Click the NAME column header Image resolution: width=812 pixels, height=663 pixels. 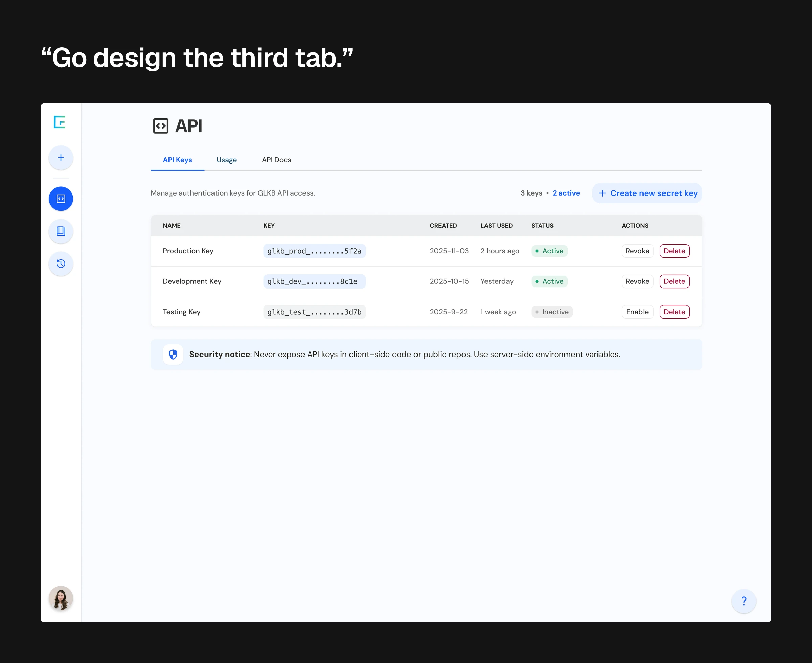click(x=172, y=226)
